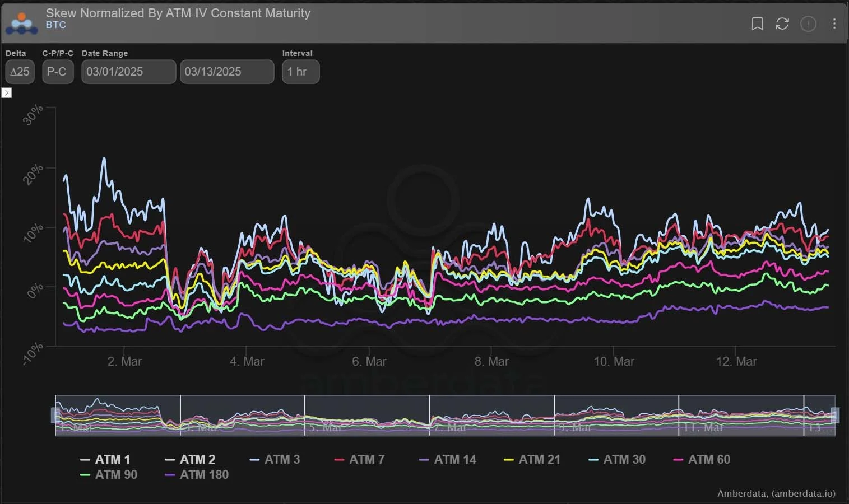The width and height of the screenshot is (849, 504).
Task: Toggle ATM 30 series in legend
Action: [x=617, y=460]
